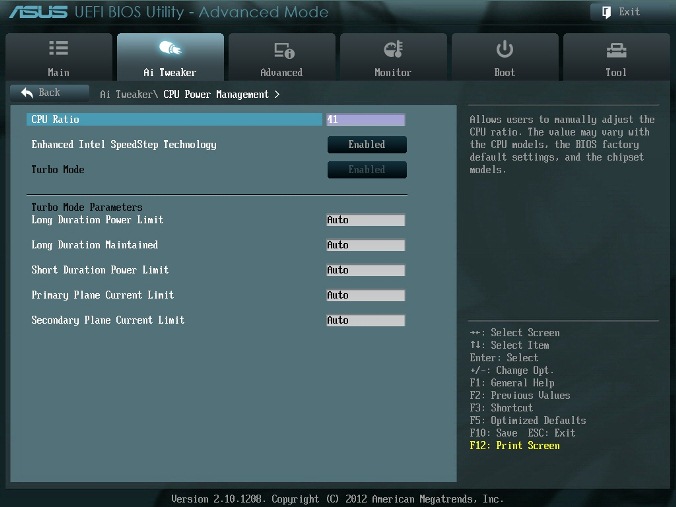676x507 pixels.
Task: Click the version copyright footer text
Action: click(338, 499)
